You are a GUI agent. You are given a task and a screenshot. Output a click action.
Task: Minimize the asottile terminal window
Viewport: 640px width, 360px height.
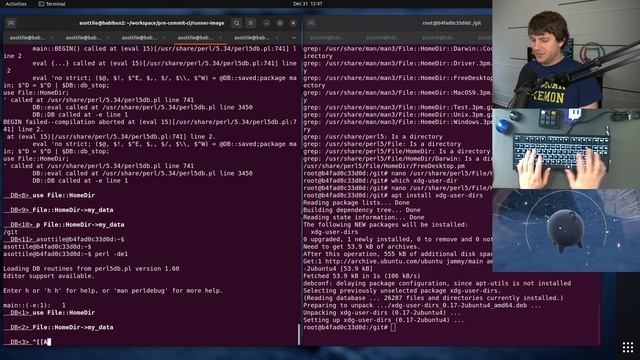point(267,23)
